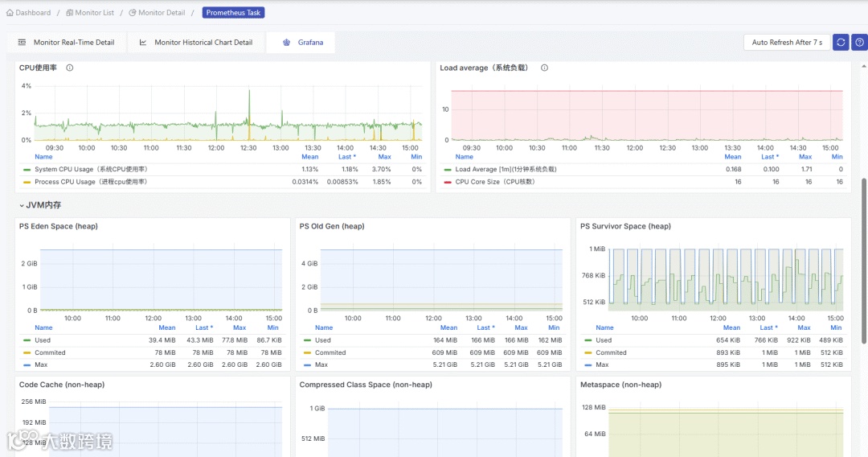Collapse the JVM内存 section row
Image resolution: width=868 pixels, height=457 pixels.
[40, 205]
